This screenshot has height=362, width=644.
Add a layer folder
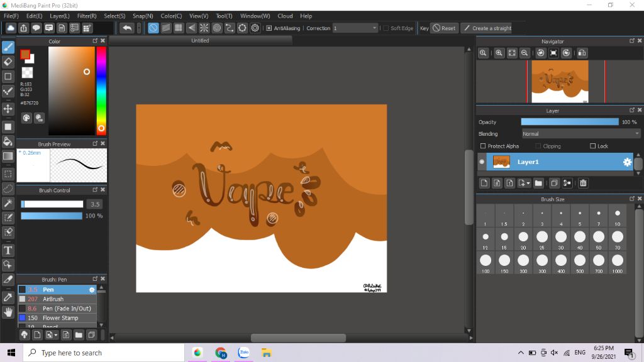(538, 183)
